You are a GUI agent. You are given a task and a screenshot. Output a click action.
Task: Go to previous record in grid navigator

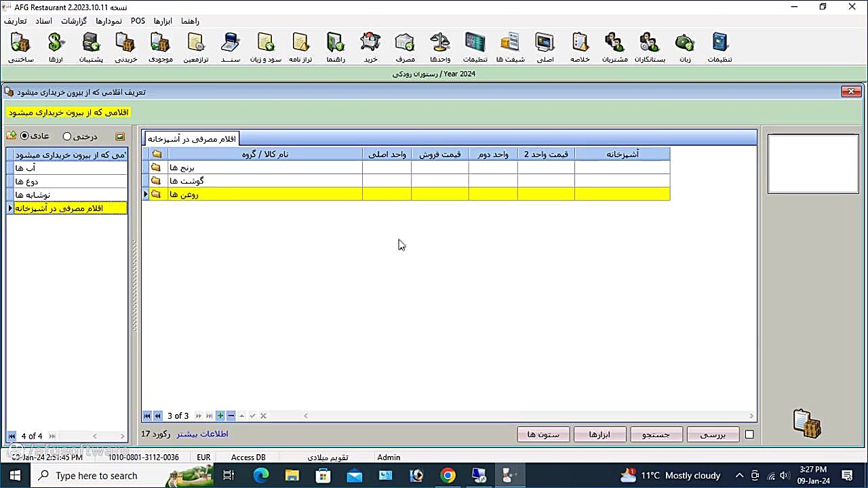tap(158, 415)
